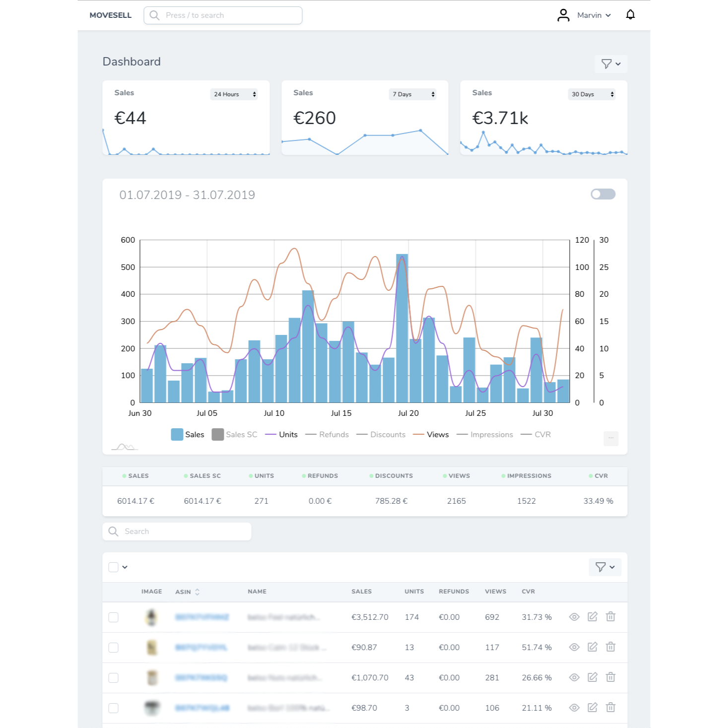Viewport: 728px width, 728px height.
Task: Check the first product's row checkbox
Action: click(x=113, y=617)
